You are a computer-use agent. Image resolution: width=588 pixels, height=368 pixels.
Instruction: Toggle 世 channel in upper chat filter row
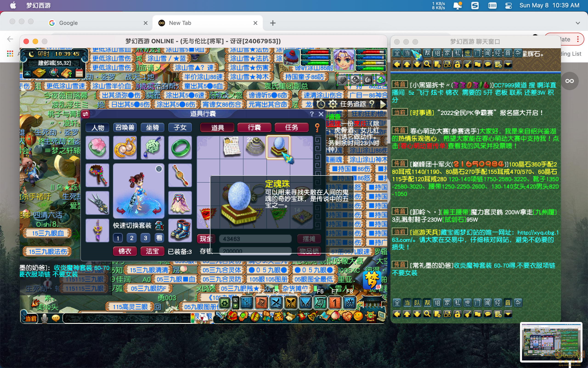tap(468, 53)
